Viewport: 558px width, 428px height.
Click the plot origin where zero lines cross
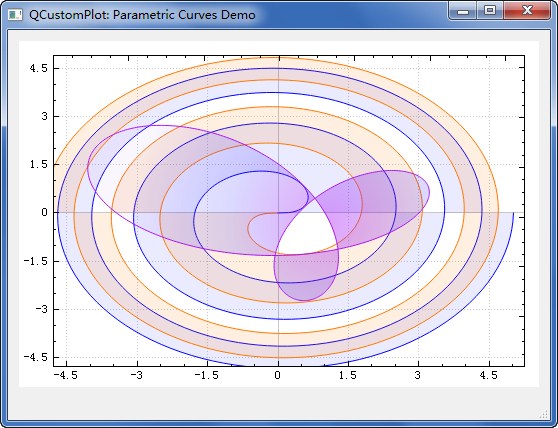point(278,213)
